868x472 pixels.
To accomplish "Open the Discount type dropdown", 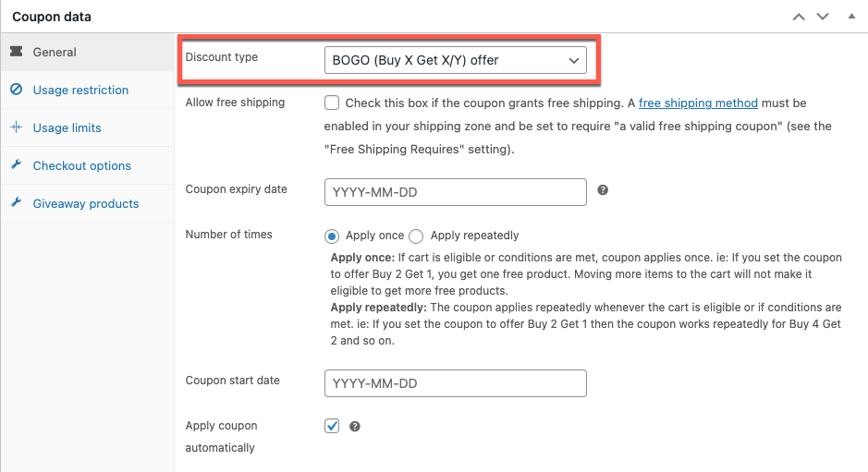I will [455, 60].
